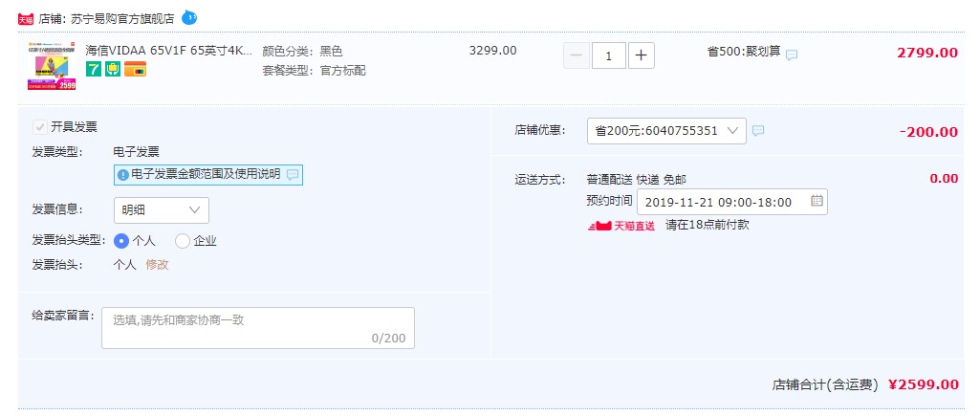Click the 颜色分类：黑色 text

(x=302, y=52)
